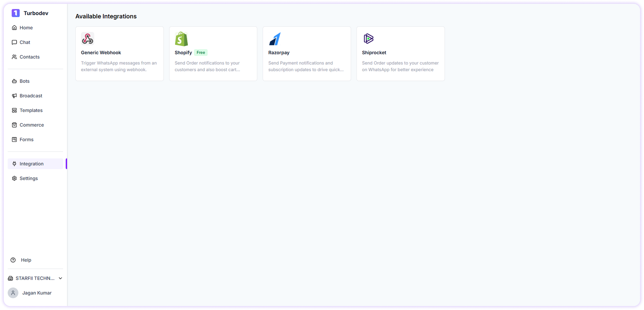Screen dimensions: 644x310
Task: Click the Shopify integration logo
Action: click(181, 39)
